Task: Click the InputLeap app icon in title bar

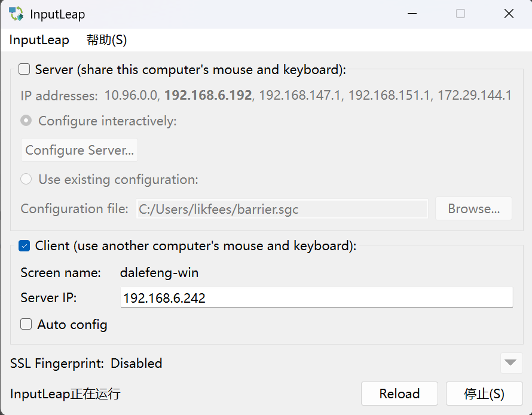Action: pyautogui.click(x=16, y=14)
